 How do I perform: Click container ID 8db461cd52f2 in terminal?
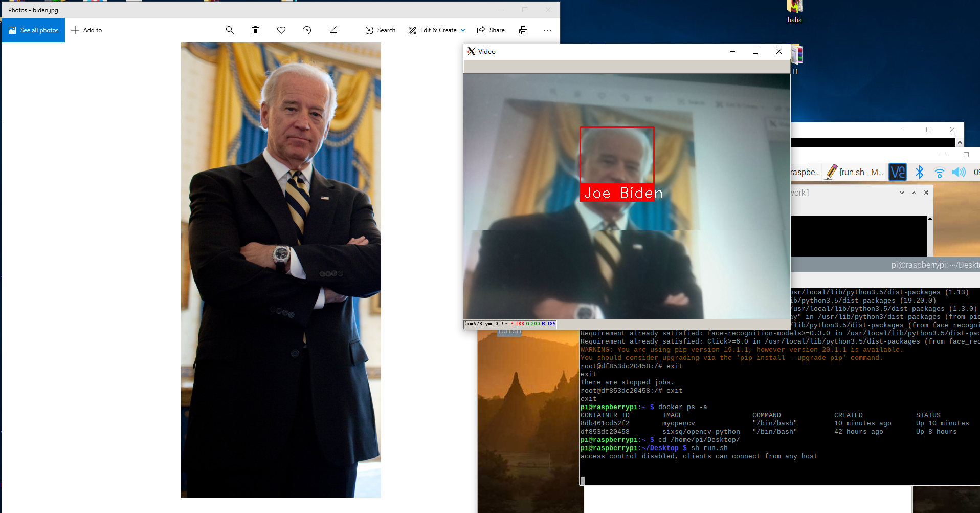coord(605,423)
